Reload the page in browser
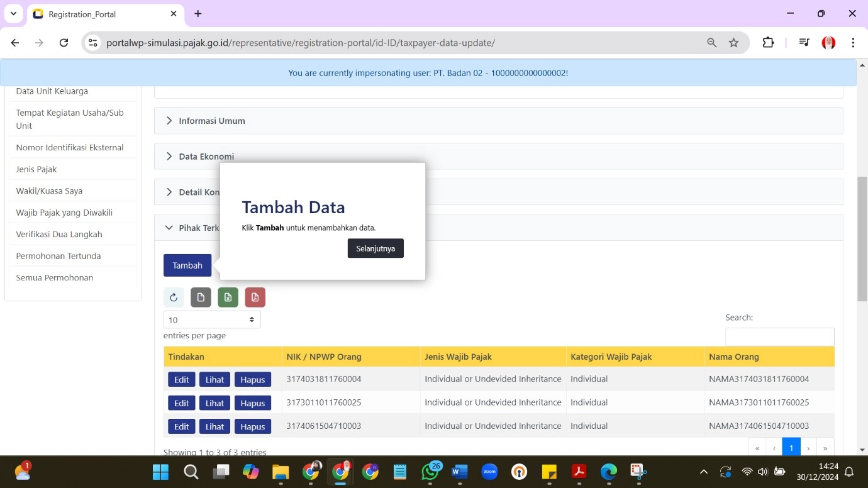 pyautogui.click(x=64, y=43)
